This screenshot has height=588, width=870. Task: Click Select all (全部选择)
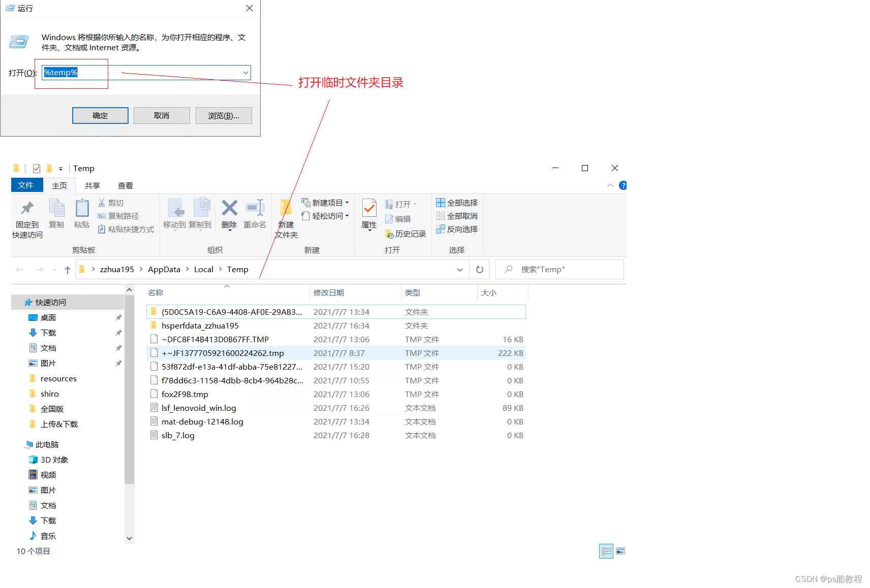(456, 203)
